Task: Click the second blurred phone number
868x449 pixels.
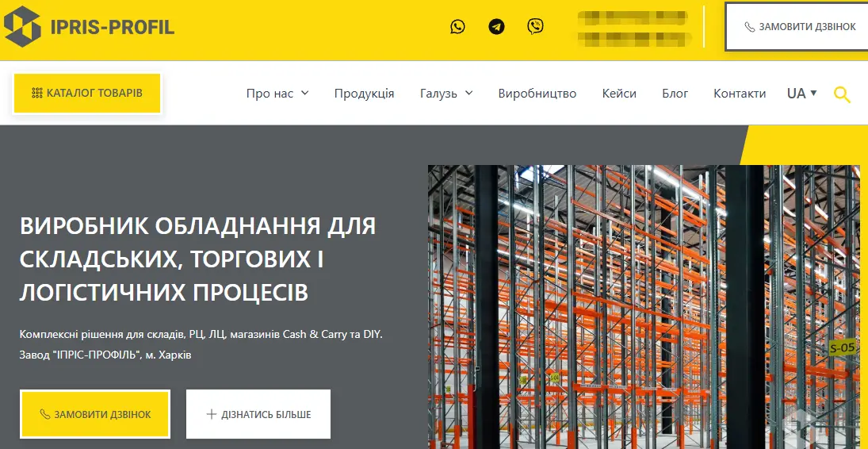Action: (634, 39)
